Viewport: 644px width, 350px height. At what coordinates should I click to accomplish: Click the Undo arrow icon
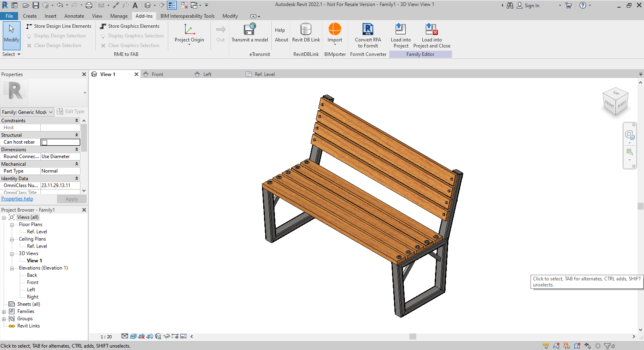tap(60, 5)
